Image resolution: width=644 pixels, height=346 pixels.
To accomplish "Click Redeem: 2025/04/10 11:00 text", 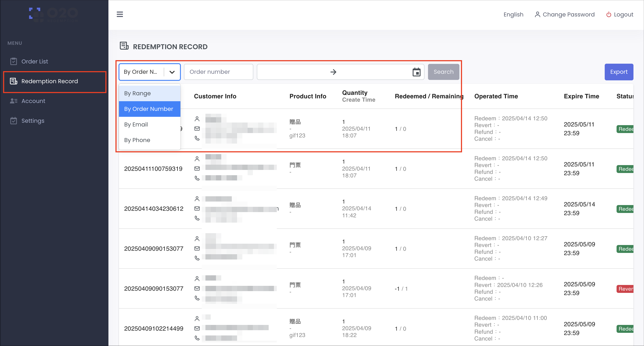I will (x=511, y=318).
